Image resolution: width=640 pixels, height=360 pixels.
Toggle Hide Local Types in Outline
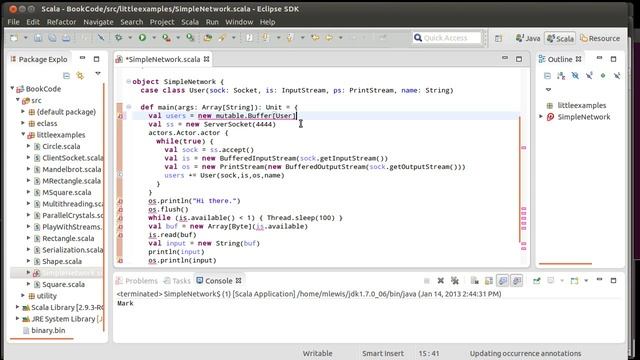617,76
